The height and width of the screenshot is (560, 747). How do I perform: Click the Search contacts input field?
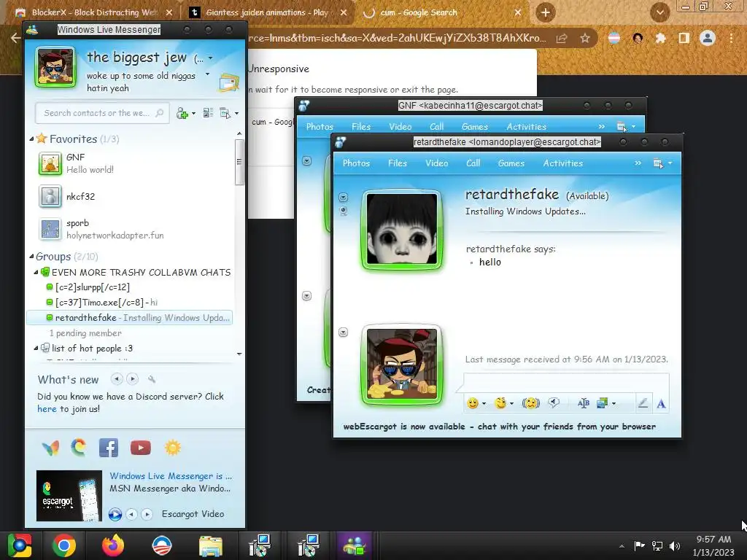102,113
